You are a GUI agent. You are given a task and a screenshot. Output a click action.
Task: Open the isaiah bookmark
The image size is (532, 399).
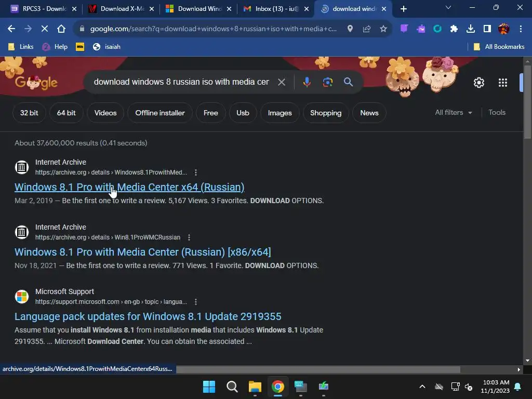coord(107,47)
